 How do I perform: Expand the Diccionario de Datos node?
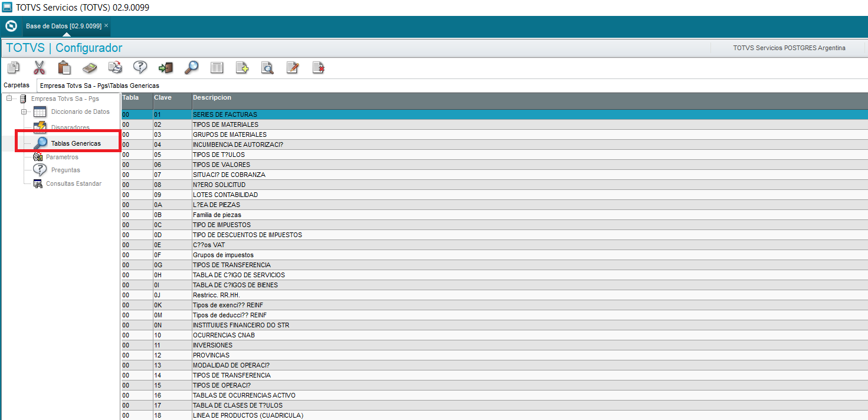point(24,111)
